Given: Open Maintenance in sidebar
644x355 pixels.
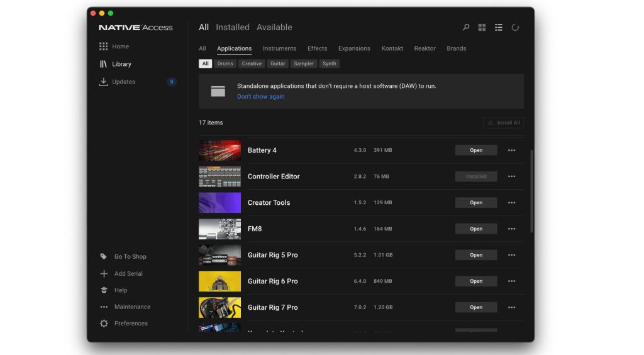Looking at the screenshot, I should tap(132, 307).
